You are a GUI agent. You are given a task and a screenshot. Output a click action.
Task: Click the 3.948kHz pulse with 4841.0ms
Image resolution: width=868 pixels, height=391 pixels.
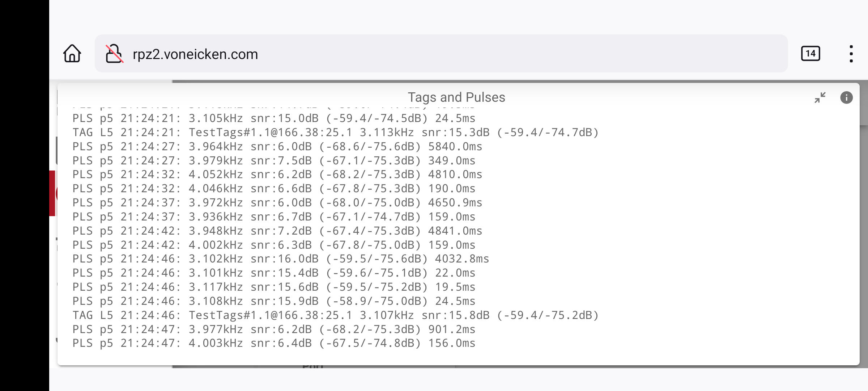(277, 231)
